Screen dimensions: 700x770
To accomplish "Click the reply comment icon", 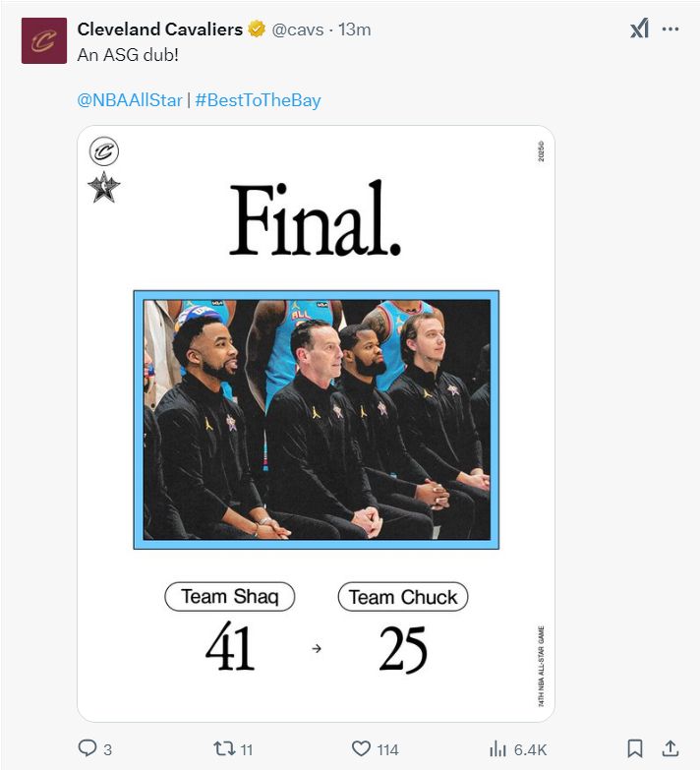I will [87, 748].
